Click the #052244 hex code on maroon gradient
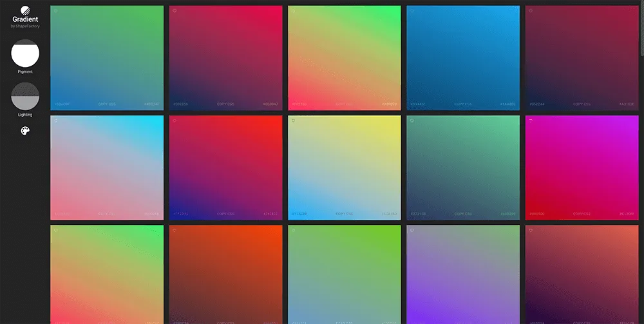Screen dimensions: 644x324 [537, 104]
